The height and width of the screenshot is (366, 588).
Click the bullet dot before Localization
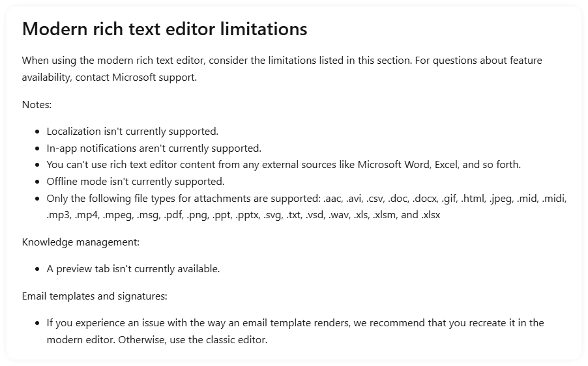click(37, 132)
